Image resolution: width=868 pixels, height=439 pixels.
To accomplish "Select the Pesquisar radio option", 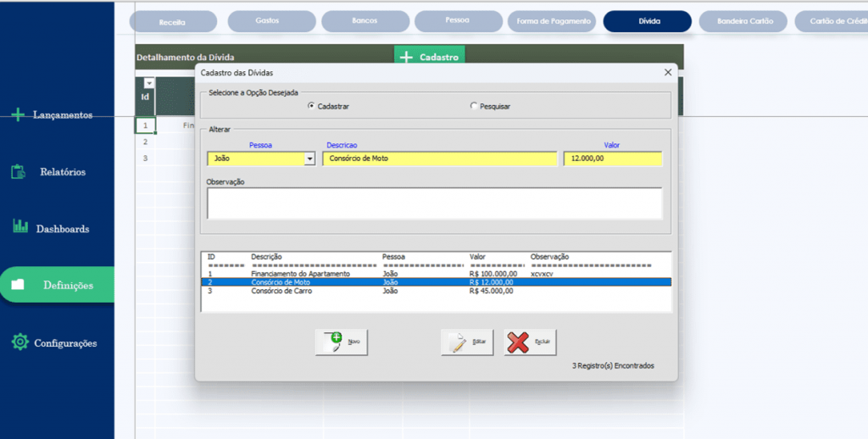I will coord(473,106).
